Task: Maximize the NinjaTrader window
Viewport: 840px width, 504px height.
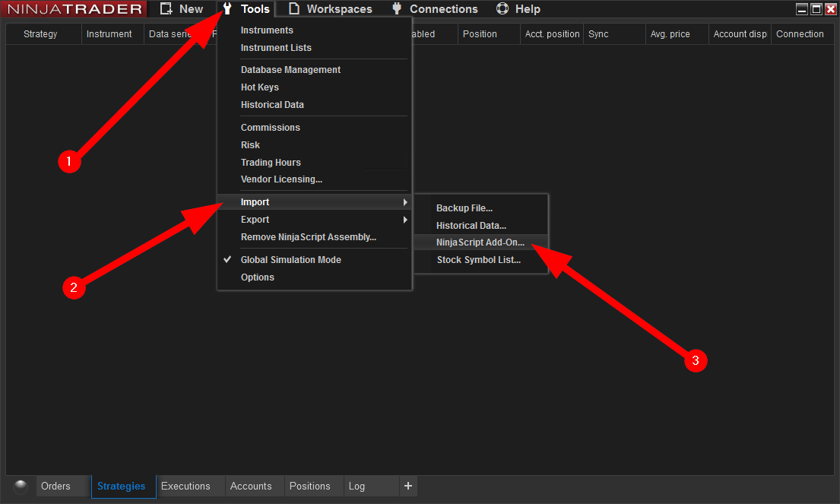Action: [x=816, y=9]
